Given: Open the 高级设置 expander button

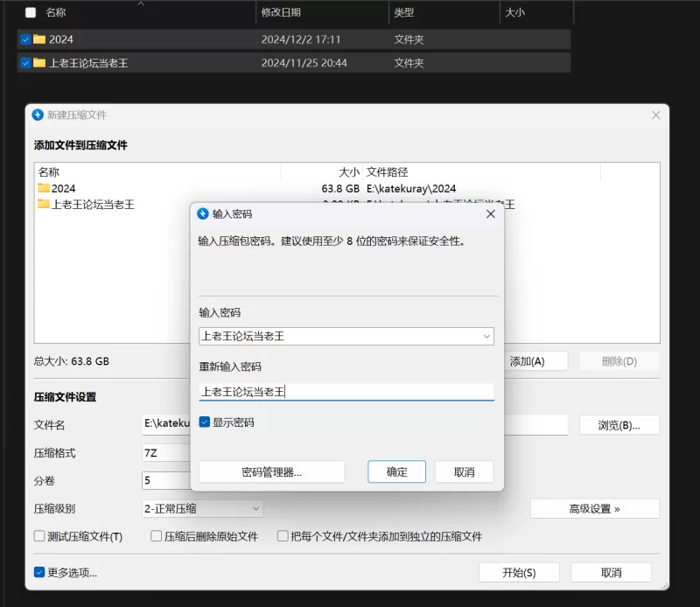Looking at the screenshot, I should pyautogui.click(x=594, y=508).
